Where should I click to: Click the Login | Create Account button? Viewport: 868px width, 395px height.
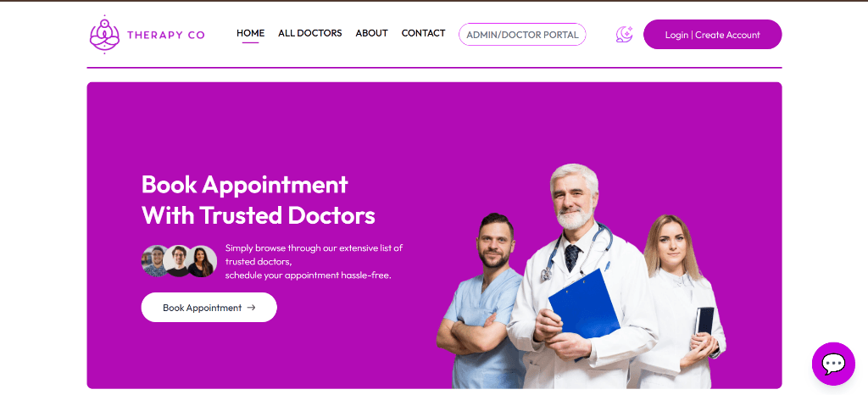pos(712,34)
